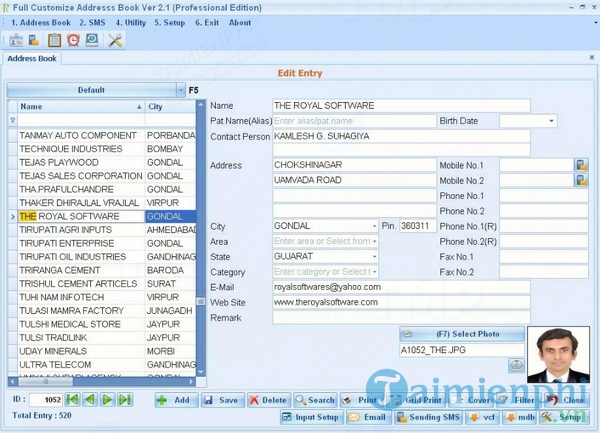Click the Grid Print button

coord(417,400)
